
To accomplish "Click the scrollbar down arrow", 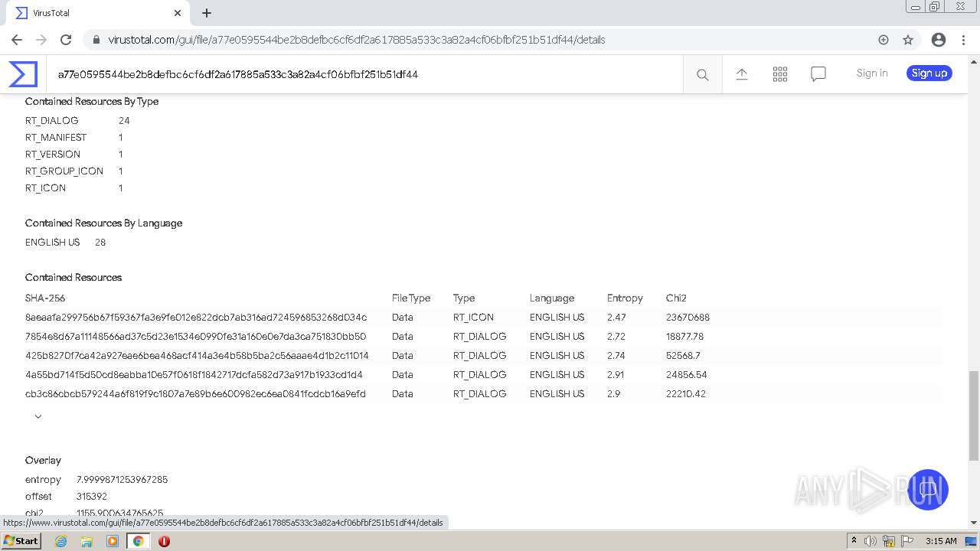I will [x=974, y=523].
